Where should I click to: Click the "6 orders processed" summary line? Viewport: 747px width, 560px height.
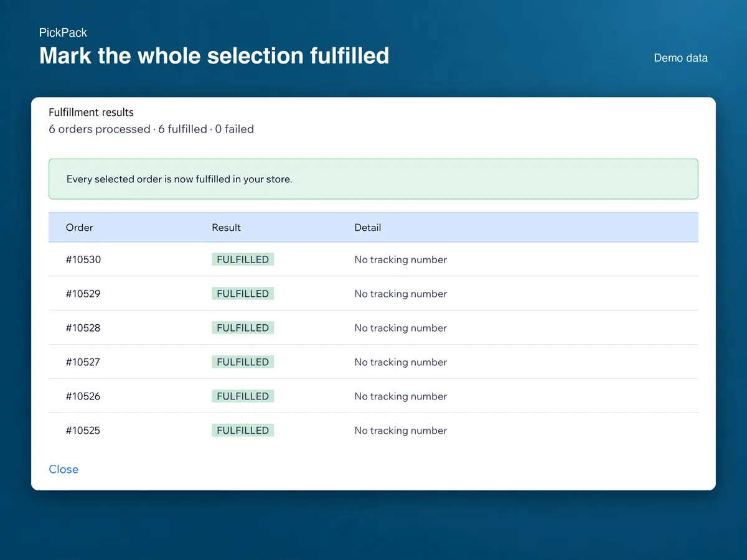click(151, 129)
